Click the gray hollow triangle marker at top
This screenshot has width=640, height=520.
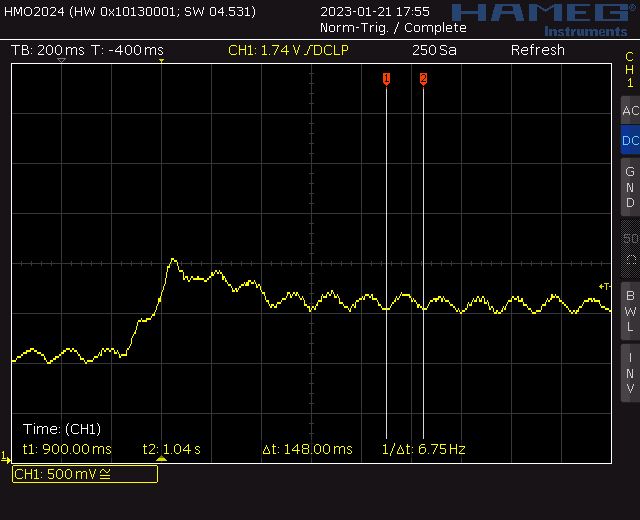click(61, 62)
